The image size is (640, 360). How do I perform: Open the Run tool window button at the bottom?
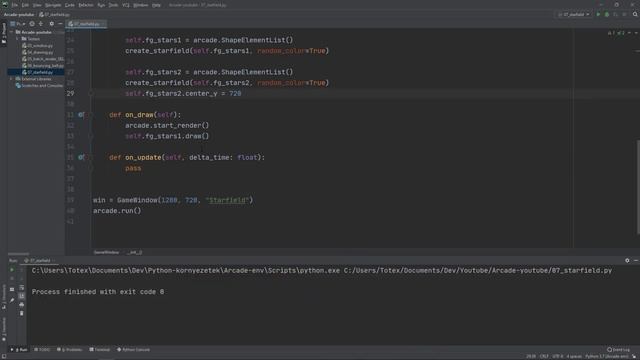pos(19,350)
